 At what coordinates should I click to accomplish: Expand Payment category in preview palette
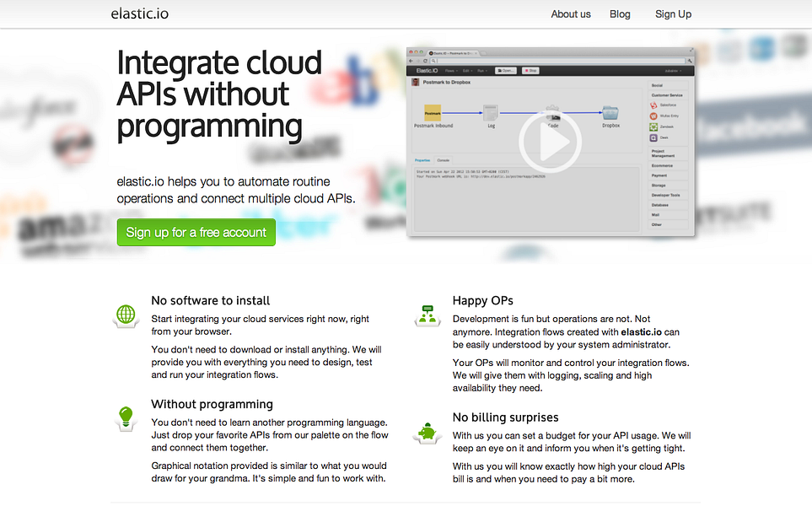pos(668,175)
